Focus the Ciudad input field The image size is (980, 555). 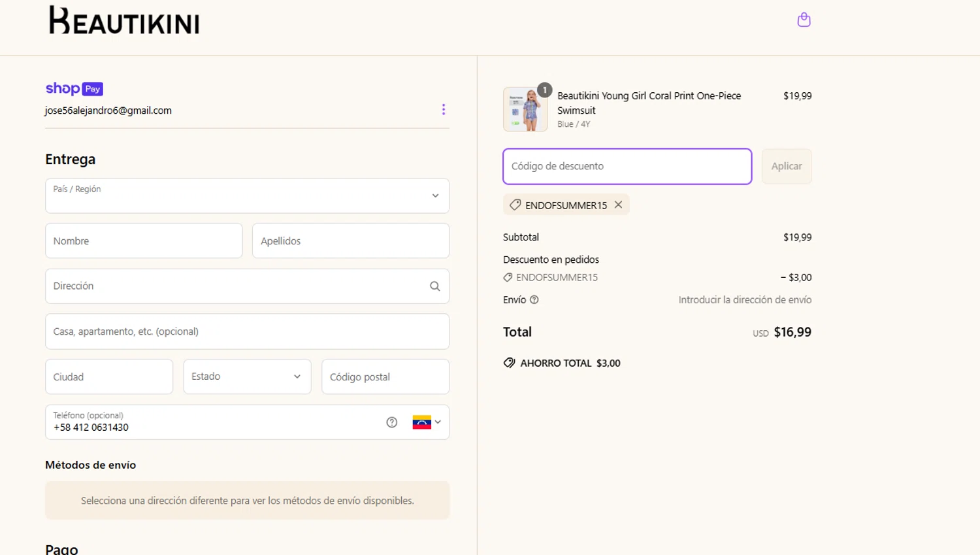pyautogui.click(x=109, y=377)
